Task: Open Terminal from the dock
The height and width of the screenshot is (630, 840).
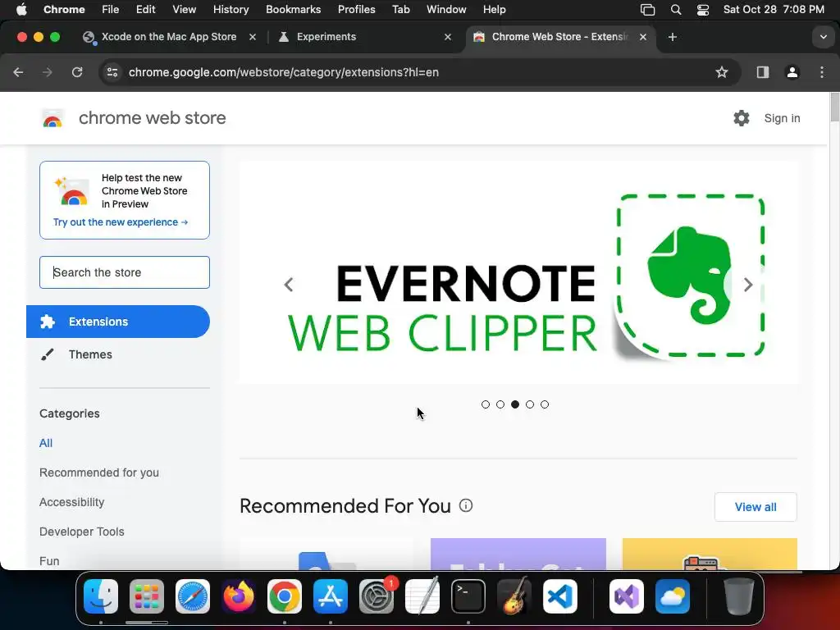Action: [x=468, y=596]
